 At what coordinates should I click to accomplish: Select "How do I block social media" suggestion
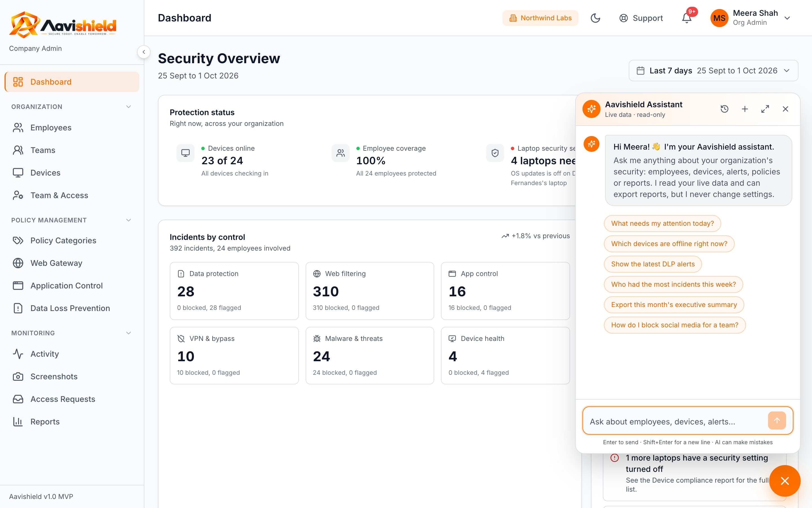(674, 325)
